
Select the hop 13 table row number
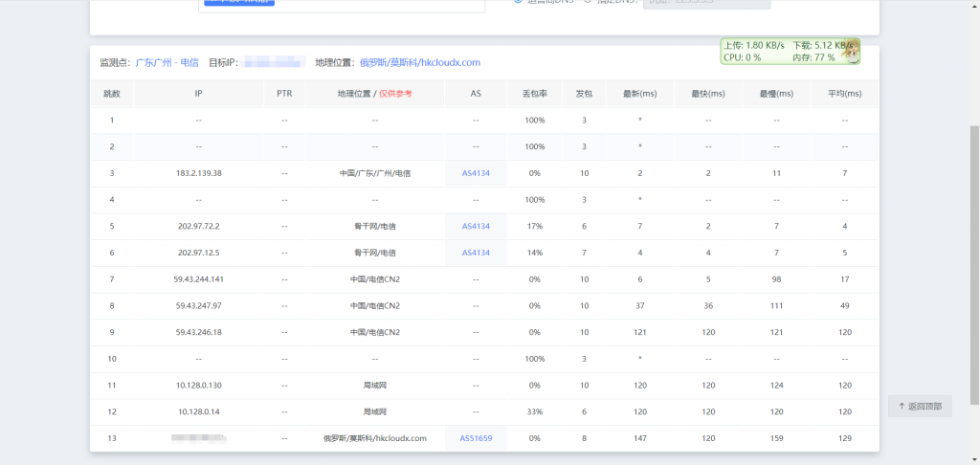click(x=112, y=439)
